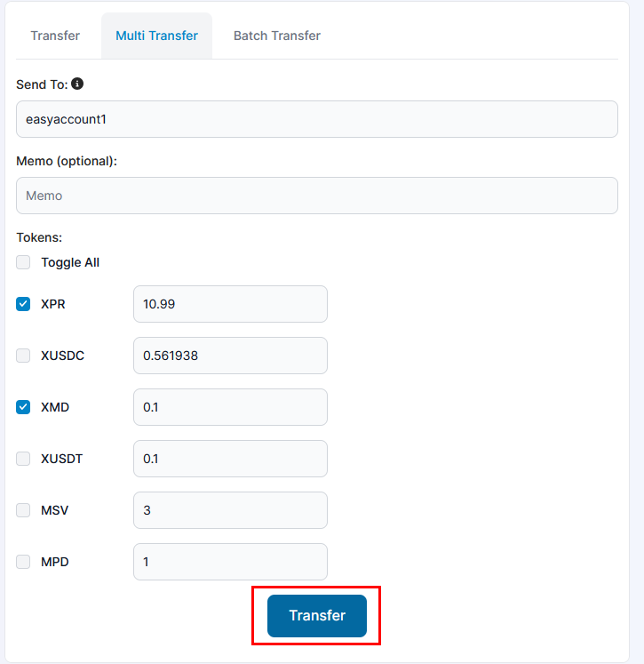The width and height of the screenshot is (644, 664).
Task: Focus the Memo input field
Action: (317, 196)
